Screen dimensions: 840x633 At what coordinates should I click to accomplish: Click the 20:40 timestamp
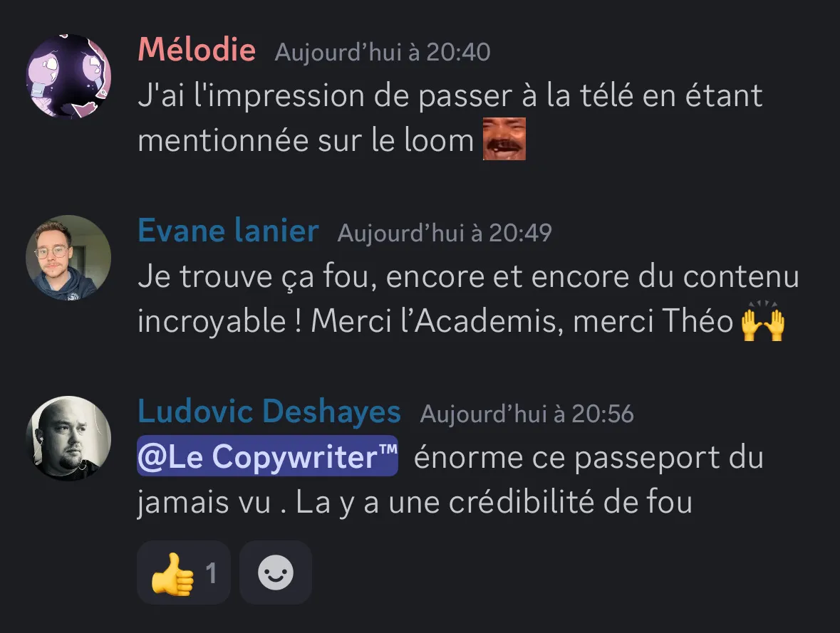[x=383, y=53]
